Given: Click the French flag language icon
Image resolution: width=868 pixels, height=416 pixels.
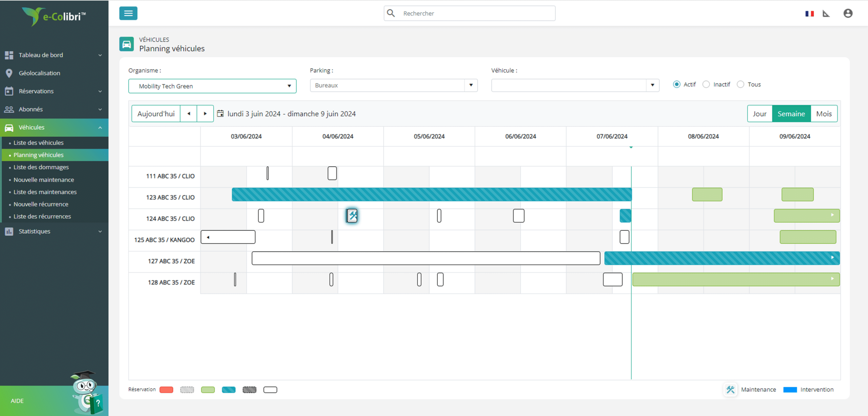Looking at the screenshot, I should click(810, 14).
